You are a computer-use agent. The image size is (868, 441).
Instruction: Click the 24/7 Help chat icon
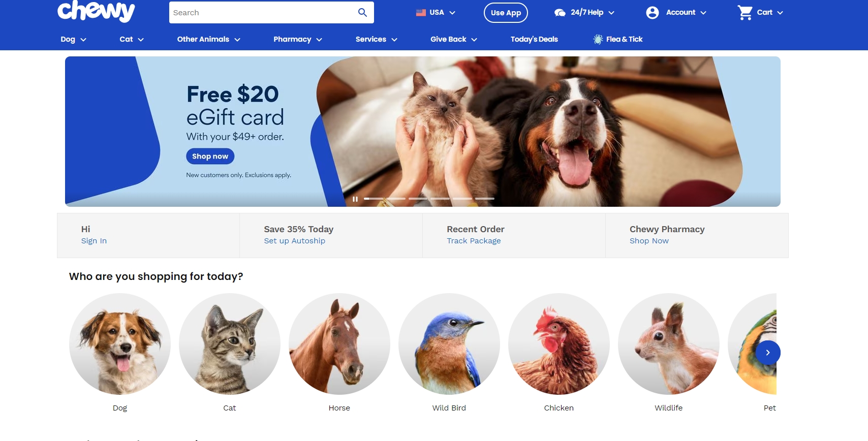[x=560, y=13]
